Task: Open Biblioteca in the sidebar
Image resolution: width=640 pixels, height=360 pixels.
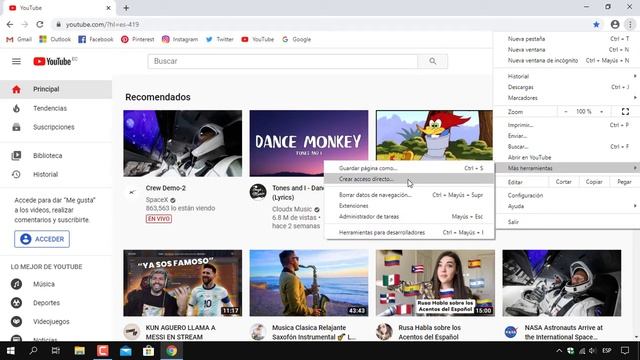Action: [56, 156]
